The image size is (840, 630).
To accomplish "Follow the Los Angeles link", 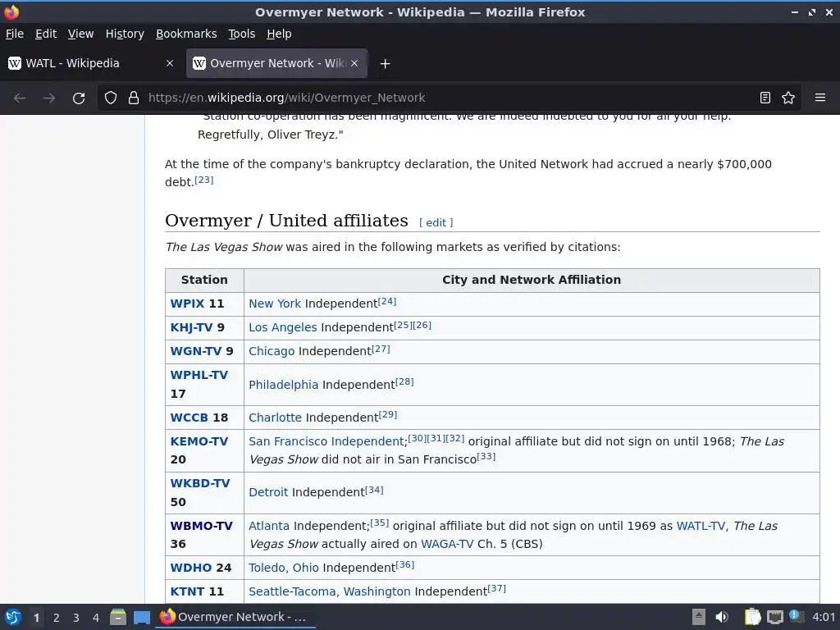I will [x=283, y=327].
